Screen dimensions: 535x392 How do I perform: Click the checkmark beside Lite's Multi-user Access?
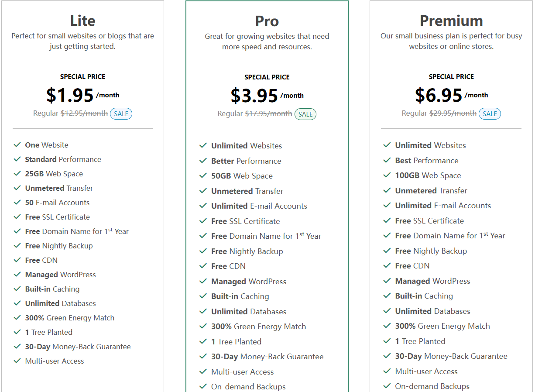(x=17, y=361)
